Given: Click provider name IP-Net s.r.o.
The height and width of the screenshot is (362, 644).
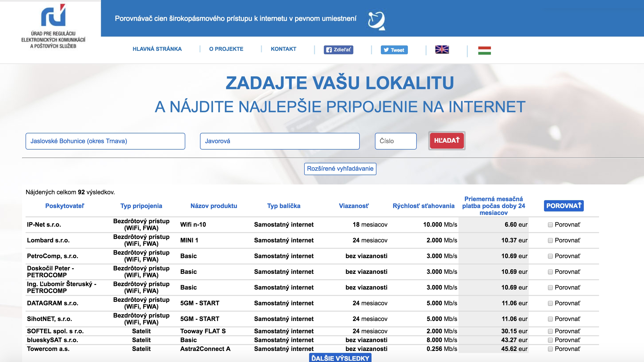Looking at the screenshot, I should (44, 224).
